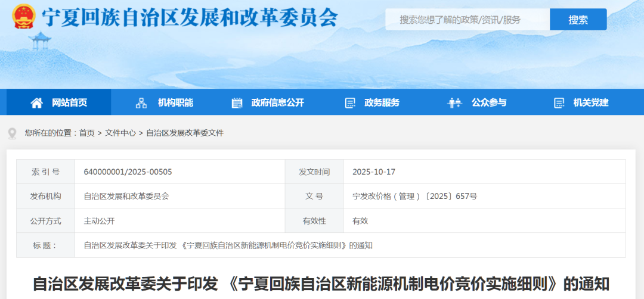Follow the 文件中心 breadcrumb link
The width and height of the screenshot is (644, 299).
120,133
